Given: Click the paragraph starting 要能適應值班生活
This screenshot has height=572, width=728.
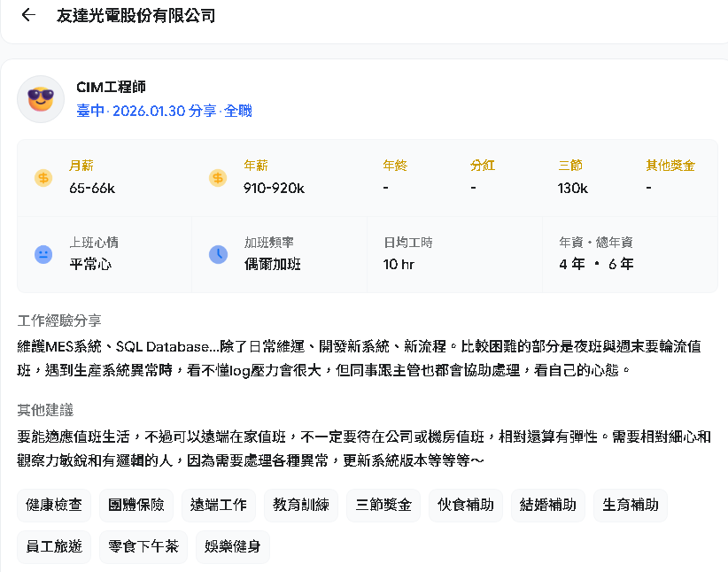Looking at the screenshot, I should click(364, 449).
